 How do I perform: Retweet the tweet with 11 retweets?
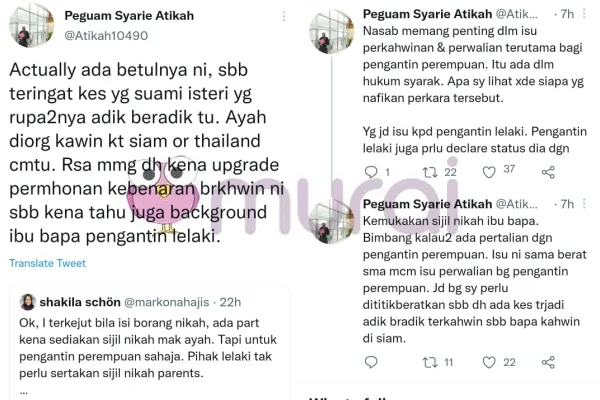click(430, 362)
